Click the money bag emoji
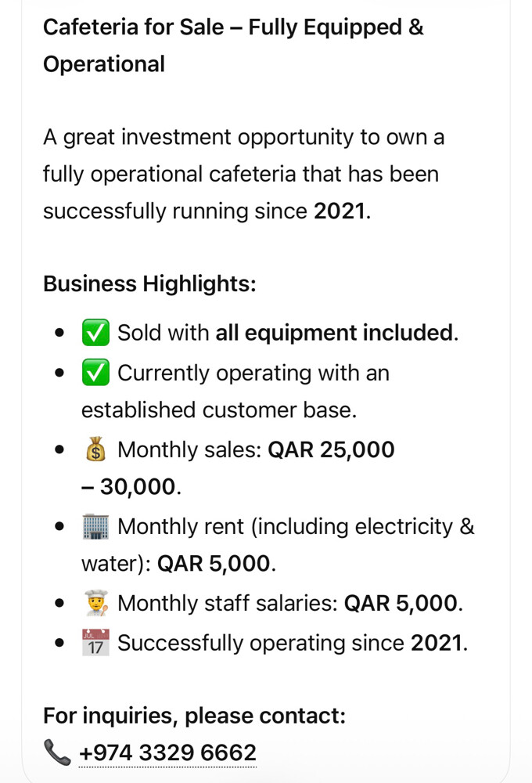This screenshot has height=783, width=532. click(95, 449)
